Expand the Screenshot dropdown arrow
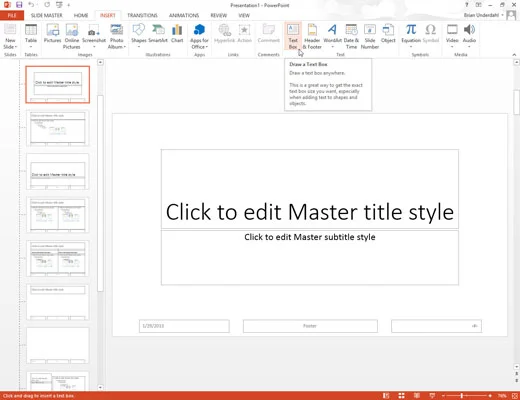This screenshot has width=520, height=400. pyautogui.click(x=94, y=47)
